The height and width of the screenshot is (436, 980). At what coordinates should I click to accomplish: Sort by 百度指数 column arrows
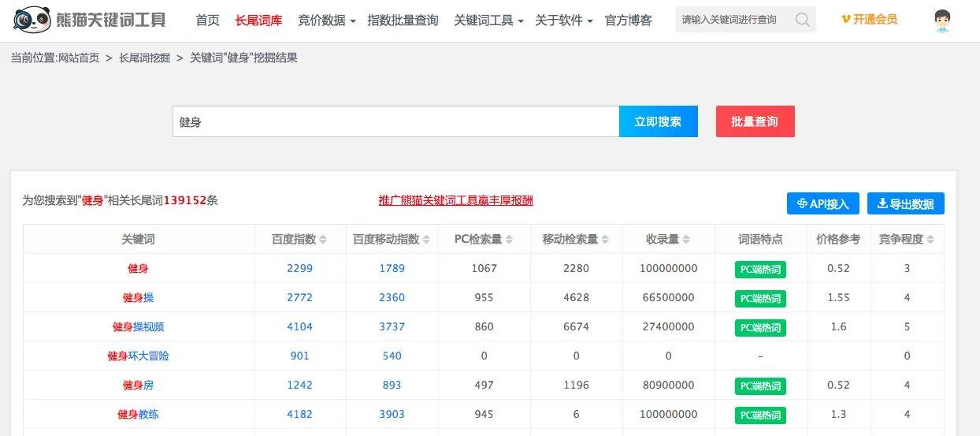tap(323, 240)
